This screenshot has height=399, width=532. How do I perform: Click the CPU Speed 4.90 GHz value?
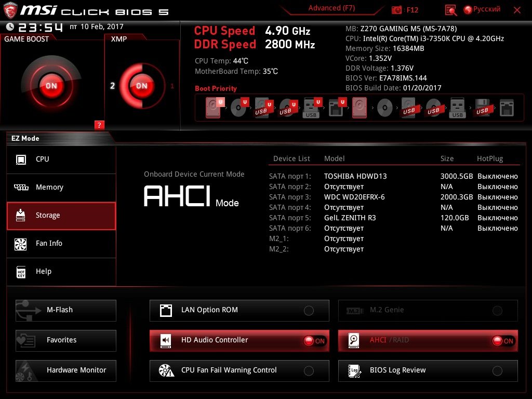[287, 31]
